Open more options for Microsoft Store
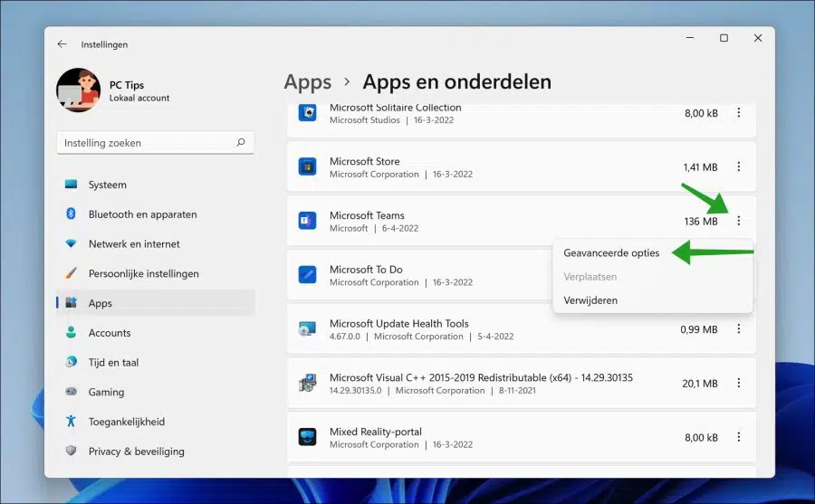Image resolution: width=815 pixels, height=504 pixels. tap(739, 166)
